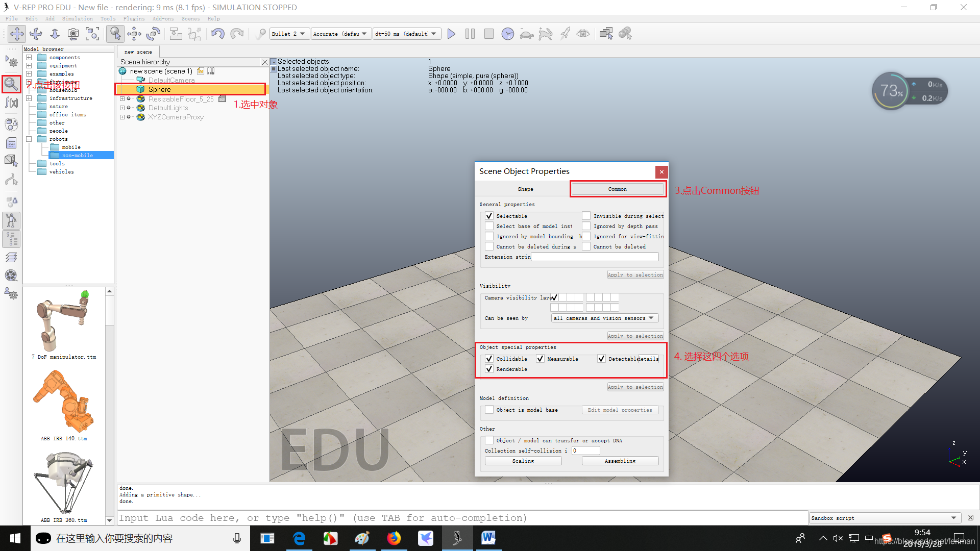Switch to the Shape tab in Scene Object Properties

tap(524, 189)
